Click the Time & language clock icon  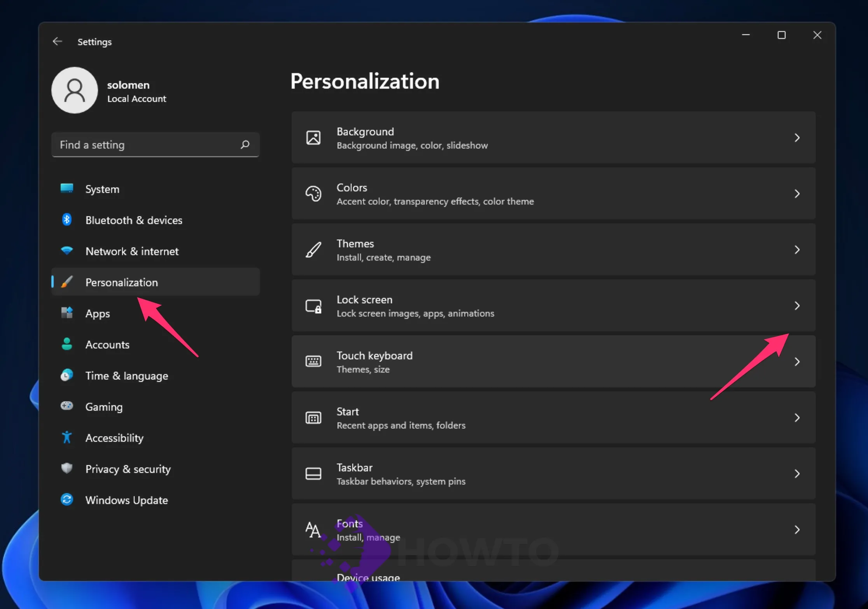click(x=67, y=375)
